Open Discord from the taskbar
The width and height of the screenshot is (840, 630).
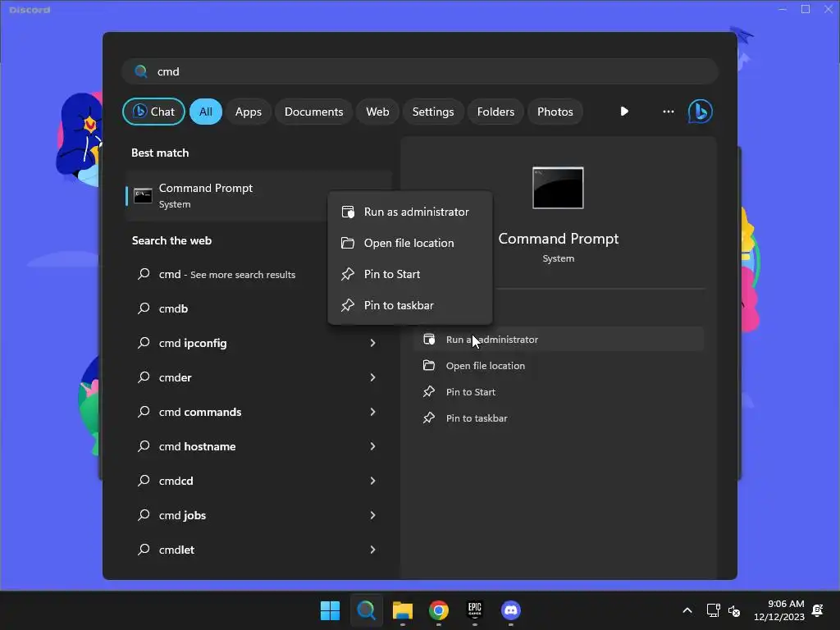(x=510, y=610)
